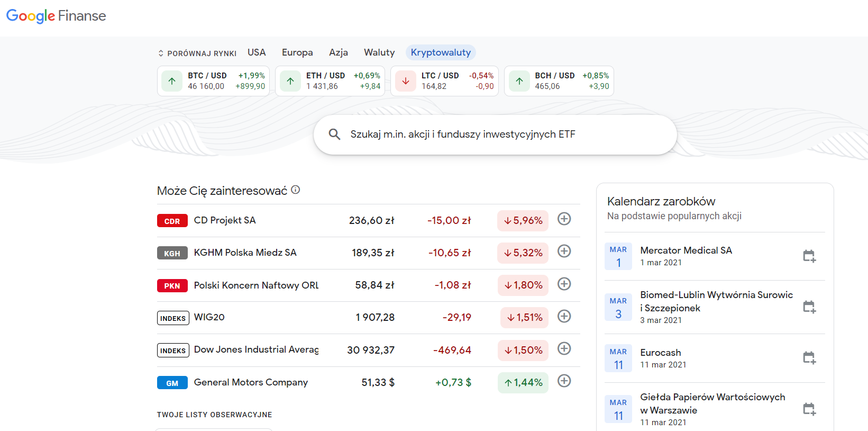Click the CDR ticker badge

pos(172,221)
